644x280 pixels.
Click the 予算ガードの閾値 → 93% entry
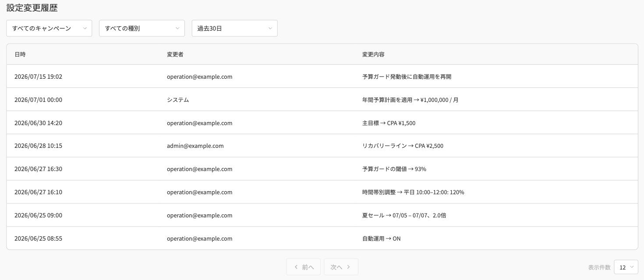tap(394, 169)
